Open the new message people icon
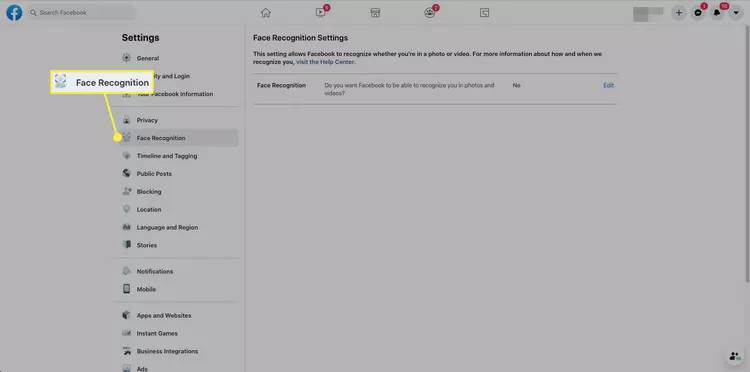This screenshot has height=372, width=750. coord(734,356)
